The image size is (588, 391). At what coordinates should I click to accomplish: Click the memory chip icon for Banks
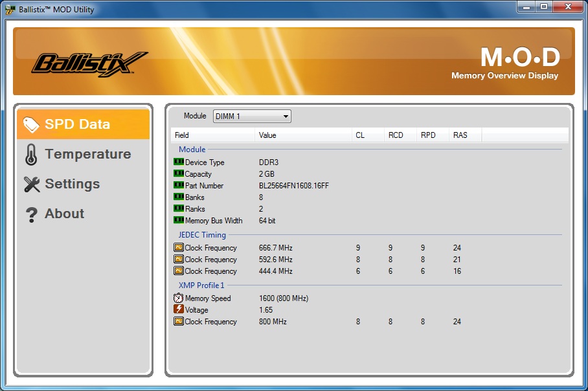(179, 197)
